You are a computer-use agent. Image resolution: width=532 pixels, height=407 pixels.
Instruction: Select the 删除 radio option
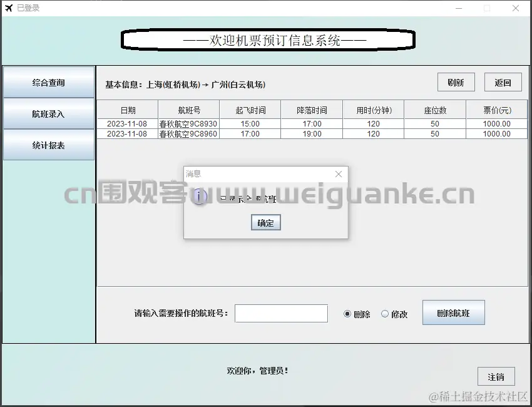click(x=357, y=314)
